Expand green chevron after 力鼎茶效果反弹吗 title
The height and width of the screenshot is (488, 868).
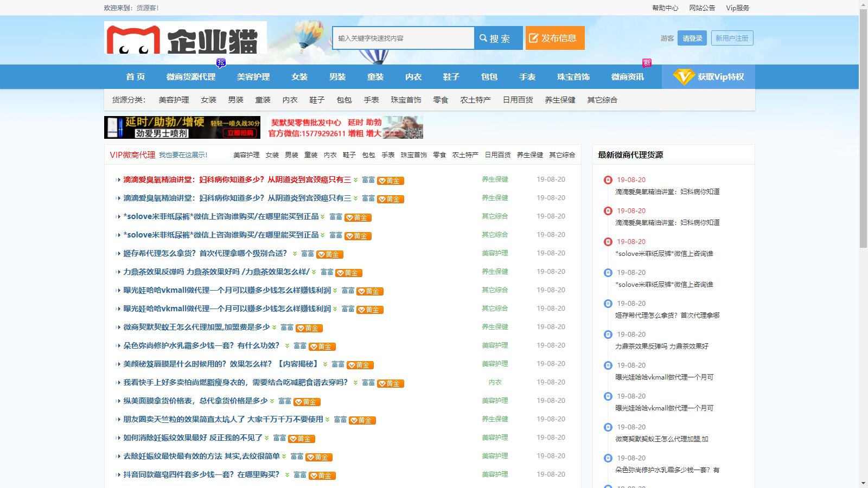coord(315,272)
